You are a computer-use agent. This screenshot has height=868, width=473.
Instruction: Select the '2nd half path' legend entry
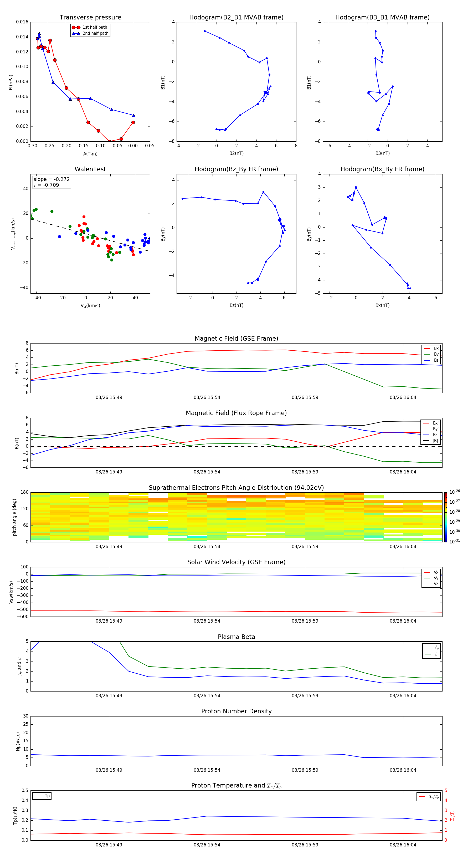coord(90,33)
